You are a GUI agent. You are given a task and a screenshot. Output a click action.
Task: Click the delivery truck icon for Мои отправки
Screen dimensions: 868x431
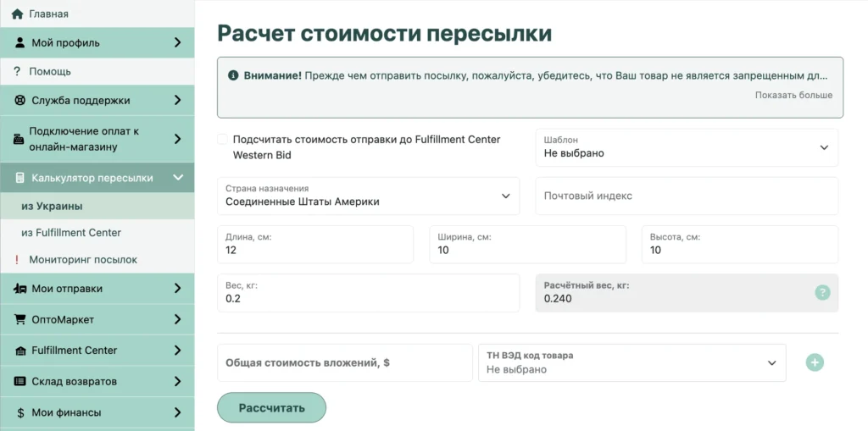pos(20,288)
